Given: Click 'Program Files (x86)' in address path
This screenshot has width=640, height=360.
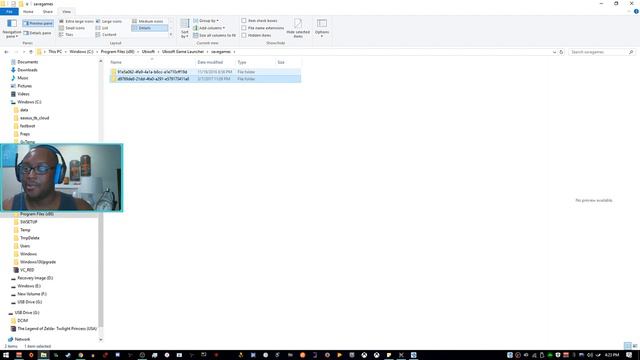Looking at the screenshot, I should (x=118, y=52).
